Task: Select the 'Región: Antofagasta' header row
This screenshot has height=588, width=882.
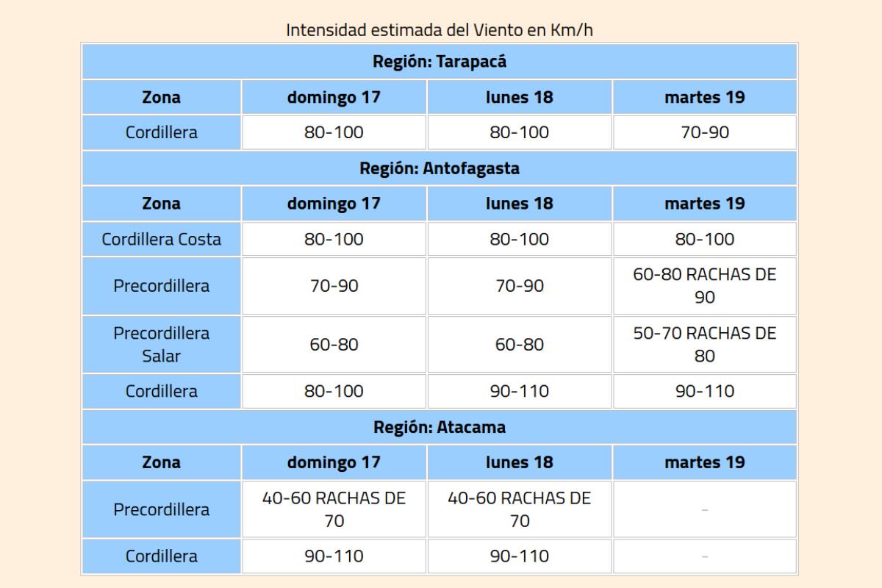Action: coord(439,168)
